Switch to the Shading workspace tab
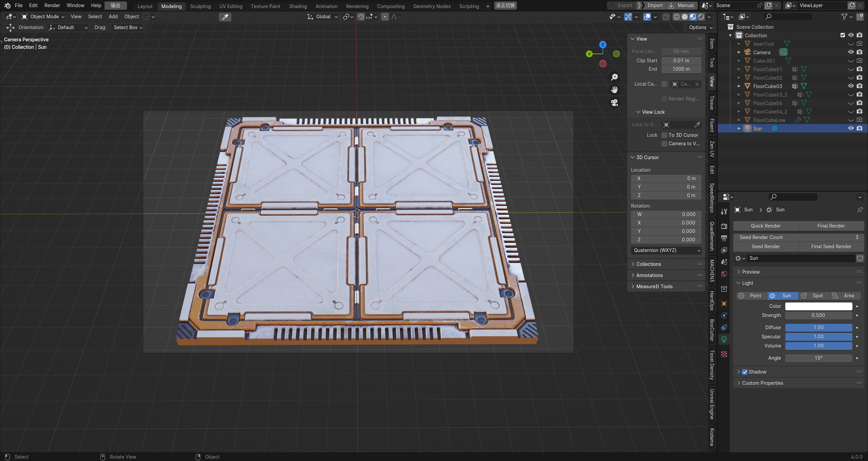 click(x=298, y=6)
